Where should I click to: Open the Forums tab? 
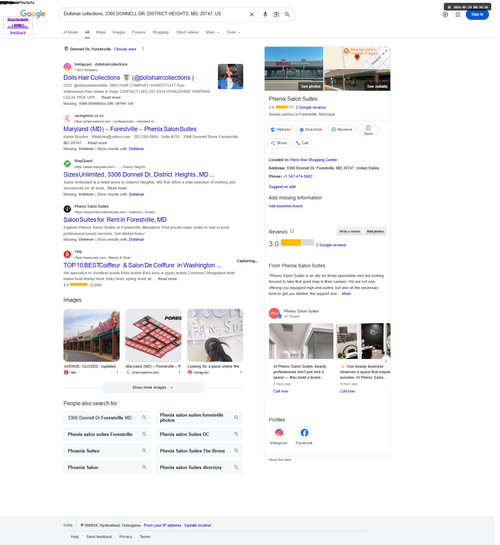[139, 32]
